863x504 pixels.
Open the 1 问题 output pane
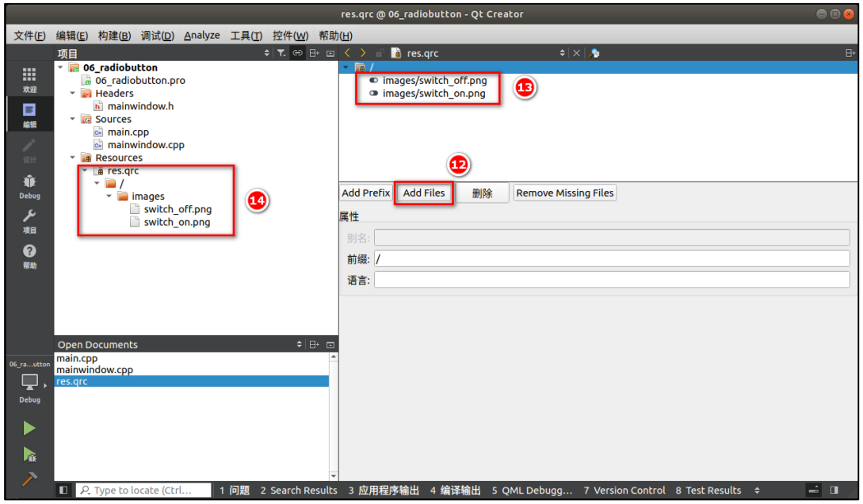click(235, 490)
